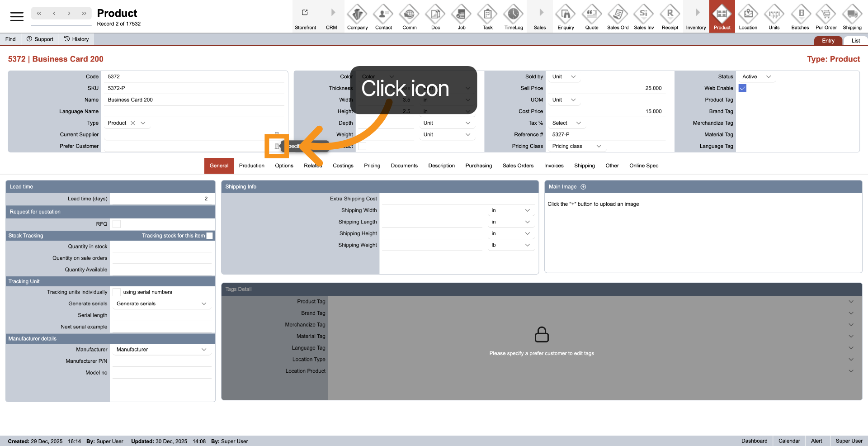Viewport: 868px width, 446px height.
Task: Open the Pur Order module
Action: coord(826,17)
